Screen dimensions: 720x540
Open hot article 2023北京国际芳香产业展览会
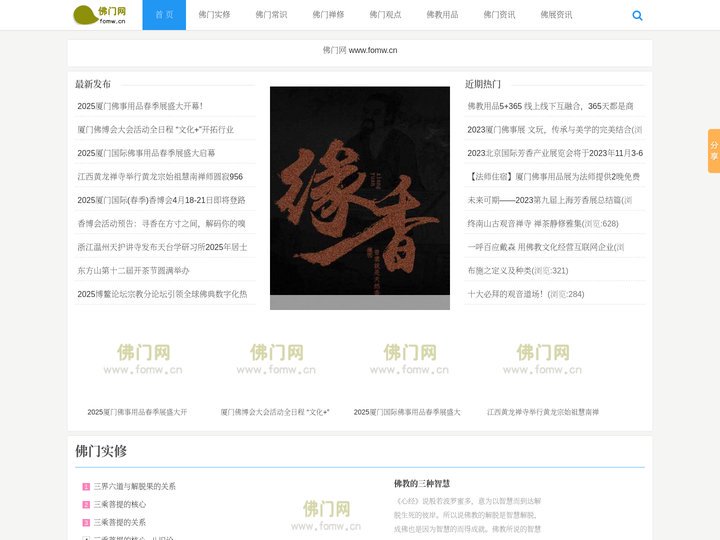coord(555,153)
